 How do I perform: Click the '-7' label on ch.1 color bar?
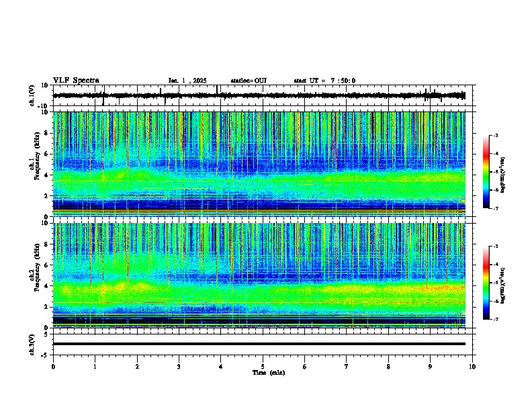[495, 208]
